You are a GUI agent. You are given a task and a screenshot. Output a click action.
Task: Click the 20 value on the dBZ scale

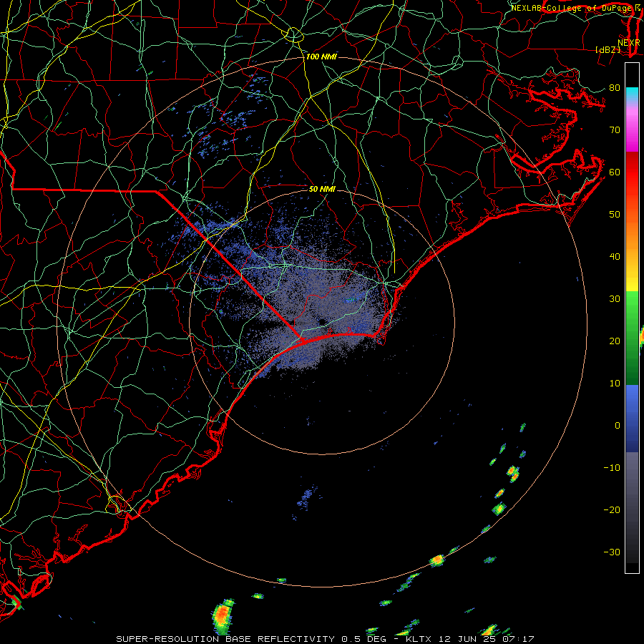pyautogui.click(x=615, y=341)
